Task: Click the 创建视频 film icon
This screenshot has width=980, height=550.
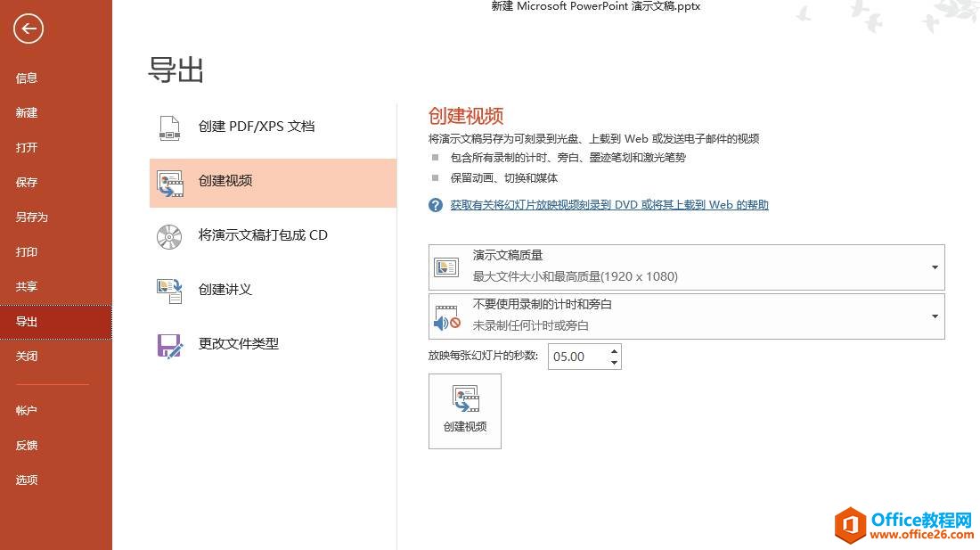Action: (168, 181)
